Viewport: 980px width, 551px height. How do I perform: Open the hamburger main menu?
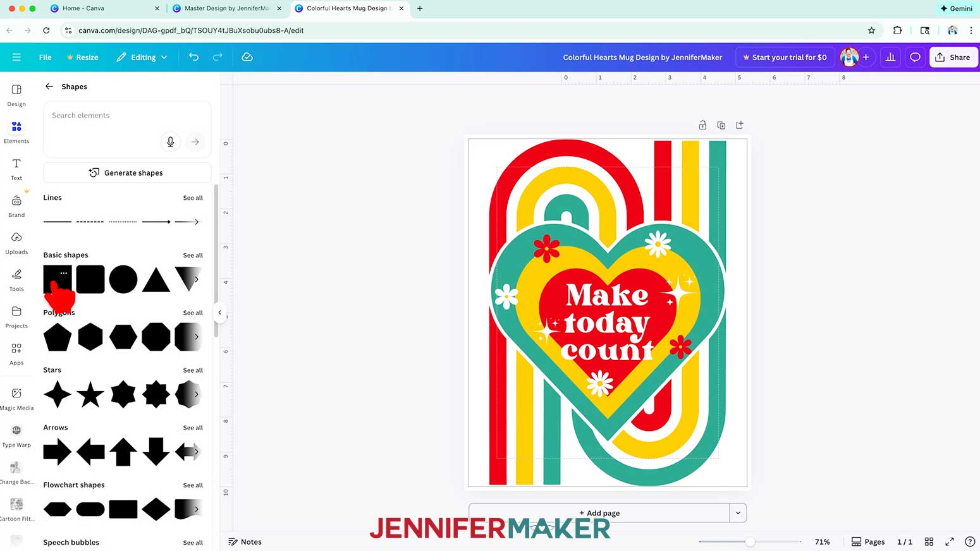coord(16,57)
